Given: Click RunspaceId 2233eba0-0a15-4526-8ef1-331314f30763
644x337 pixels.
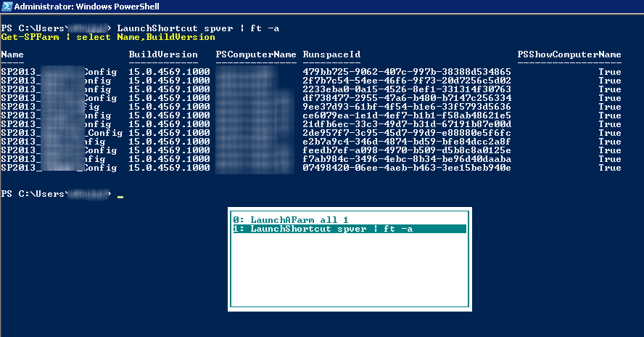Looking at the screenshot, I should 407,89.
